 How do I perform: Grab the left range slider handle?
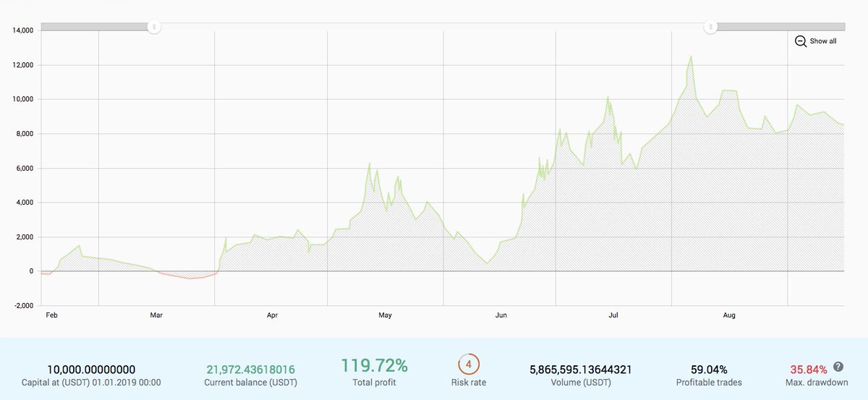(154, 27)
